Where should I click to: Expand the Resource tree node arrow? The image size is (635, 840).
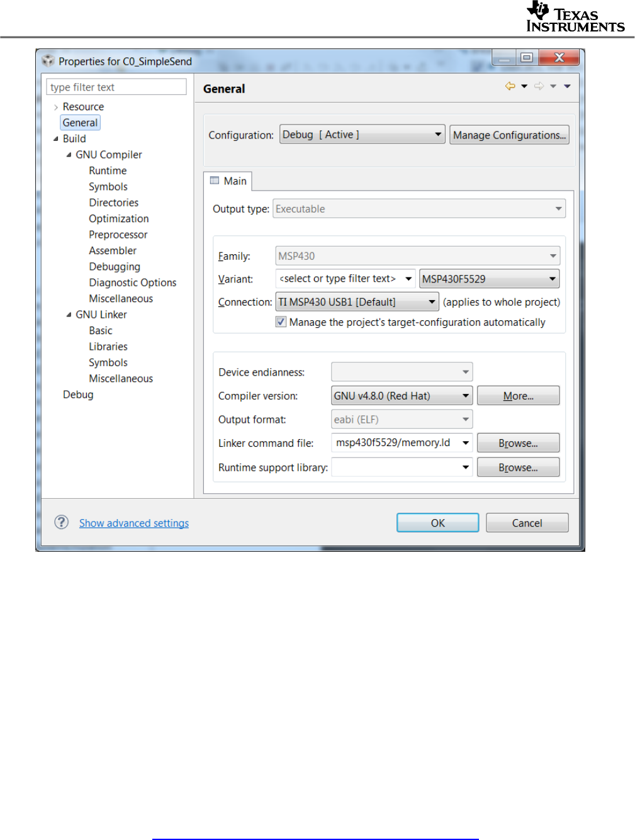pyautogui.click(x=56, y=107)
